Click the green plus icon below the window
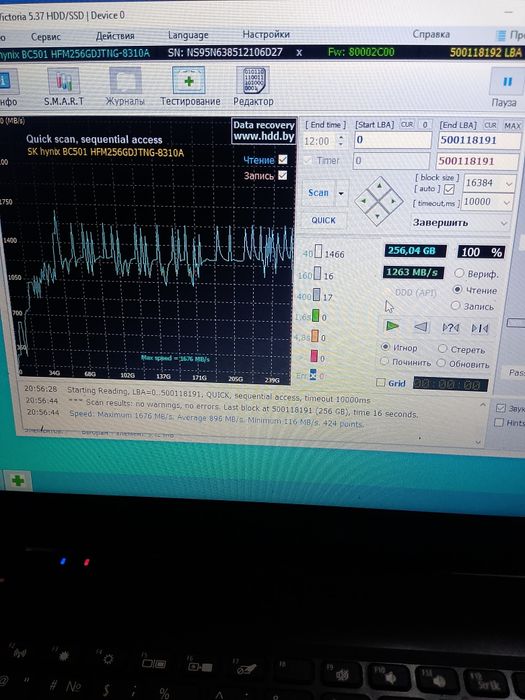525x700 pixels. (17, 481)
